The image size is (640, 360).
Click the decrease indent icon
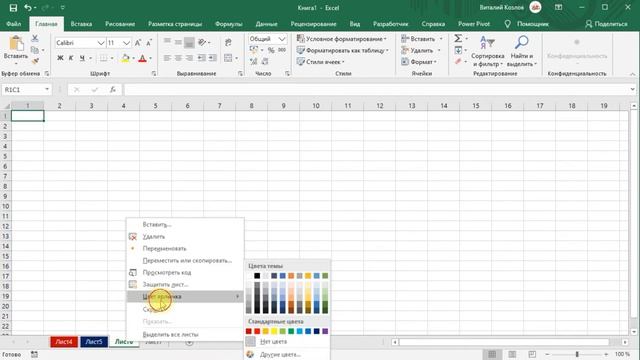pos(202,58)
